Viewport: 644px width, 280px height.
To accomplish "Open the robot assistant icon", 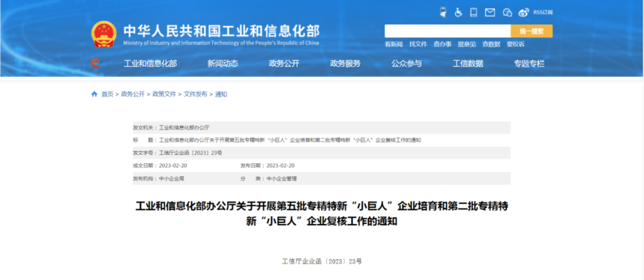I will [443, 12].
